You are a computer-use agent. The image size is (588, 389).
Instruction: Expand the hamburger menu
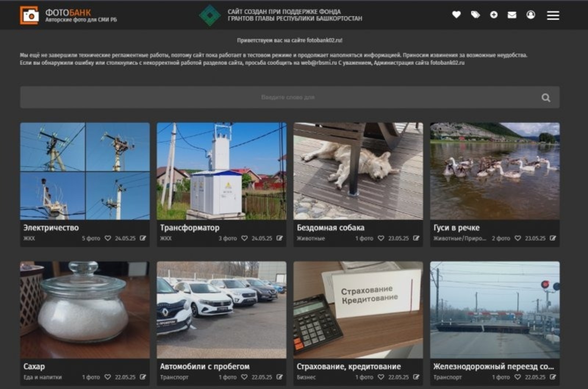tap(553, 15)
